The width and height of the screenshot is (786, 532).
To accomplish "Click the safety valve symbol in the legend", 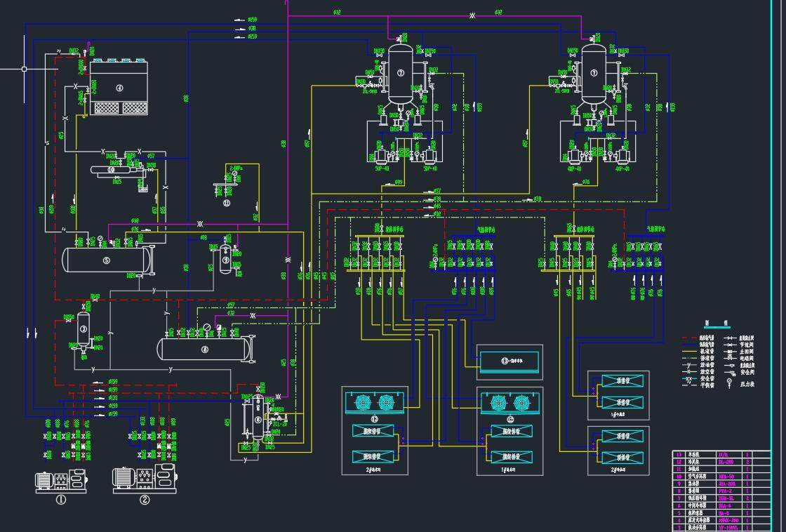I will (731, 372).
